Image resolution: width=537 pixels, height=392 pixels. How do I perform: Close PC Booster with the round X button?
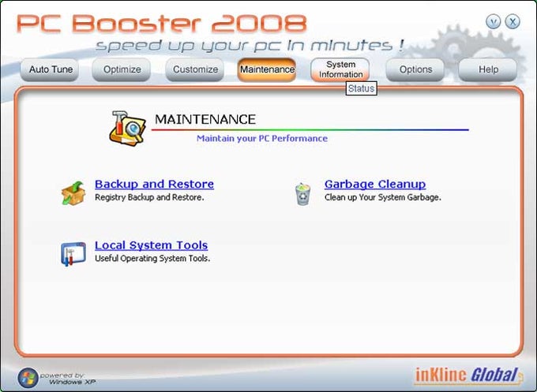513,22
